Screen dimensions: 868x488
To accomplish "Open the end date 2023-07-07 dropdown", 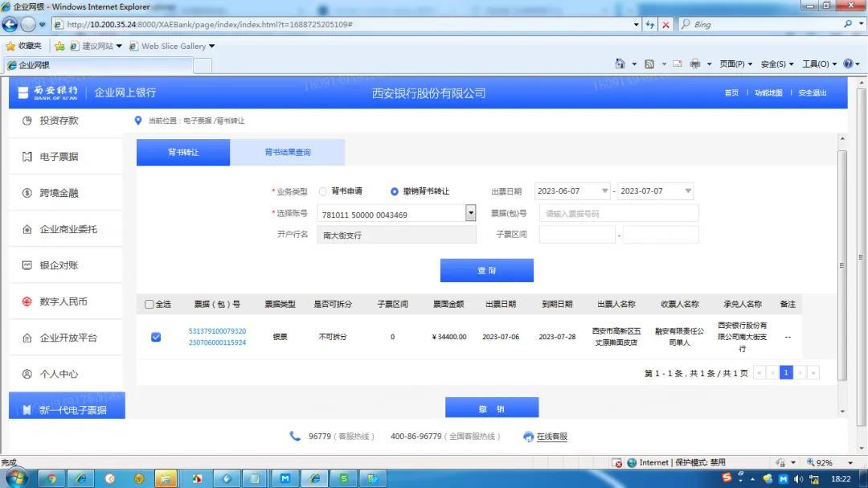I will click(x=687, y=191).
